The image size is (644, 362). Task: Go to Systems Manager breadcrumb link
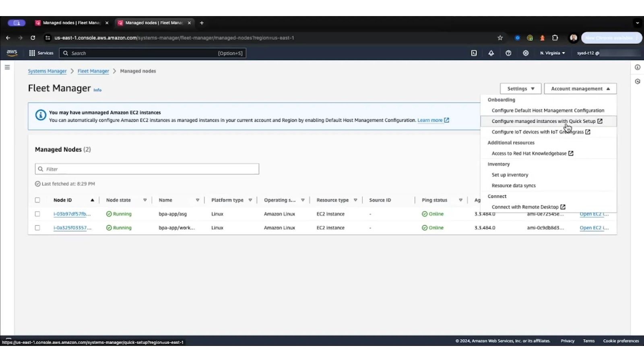tap(47, 71)
